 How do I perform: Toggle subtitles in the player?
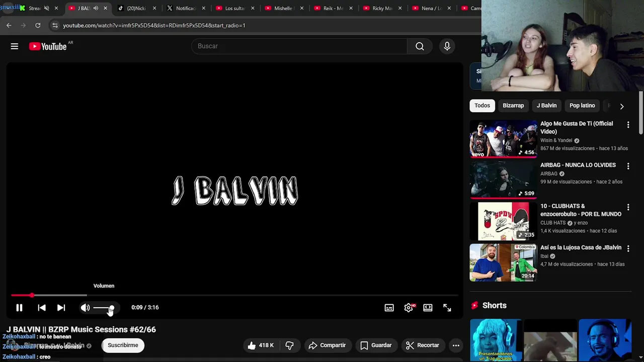pyautogui.click(x=389, y=308)
